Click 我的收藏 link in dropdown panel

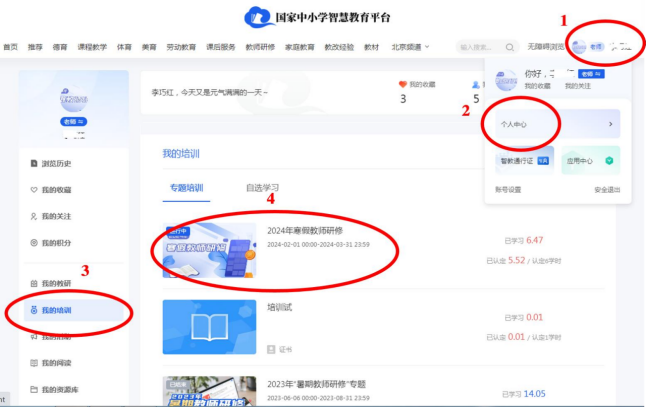coord(537,86)
